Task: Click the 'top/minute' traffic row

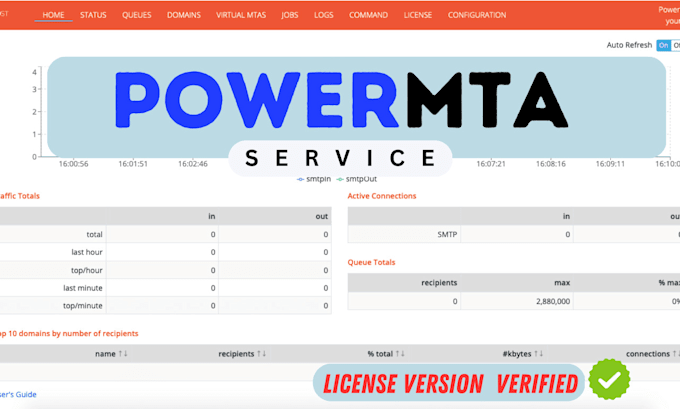Action: [165, 306]
